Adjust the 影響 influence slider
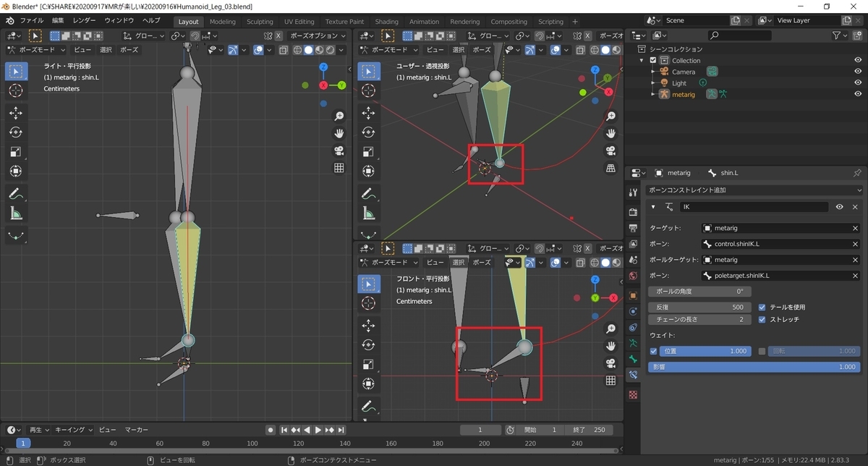The height and width of the screenshot is (466, 868). (x=754, y=367)
